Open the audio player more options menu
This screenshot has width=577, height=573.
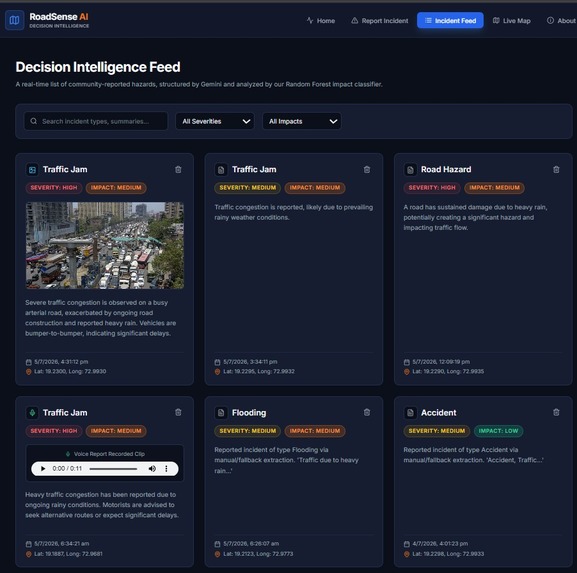pyautogui.click(x=166, y=468)
